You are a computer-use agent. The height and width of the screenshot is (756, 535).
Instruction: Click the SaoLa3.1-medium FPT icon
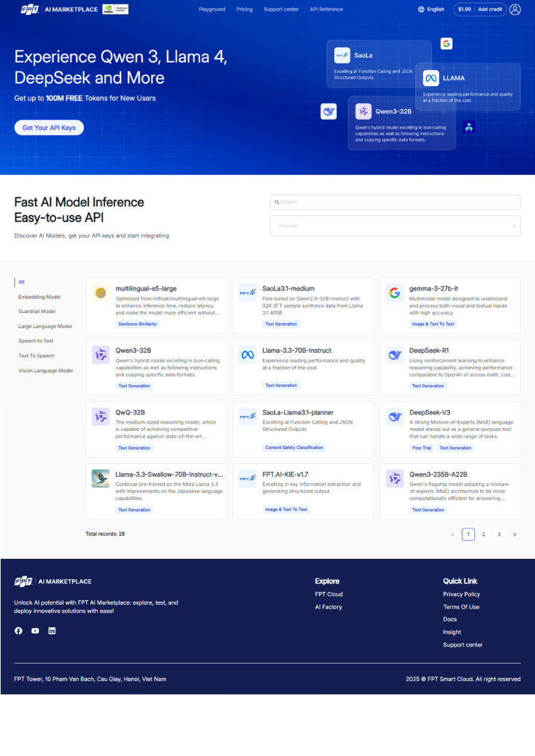pos(247,293)
